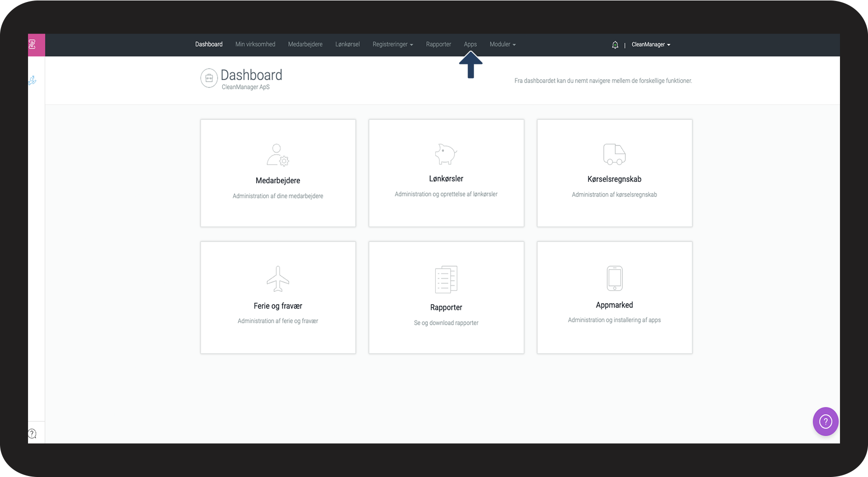The height and width of the screenshot is (477, 868).
Task: Click 'Administration og oprettelse af lønkørsler' text
Action: [x=446, y=194]
